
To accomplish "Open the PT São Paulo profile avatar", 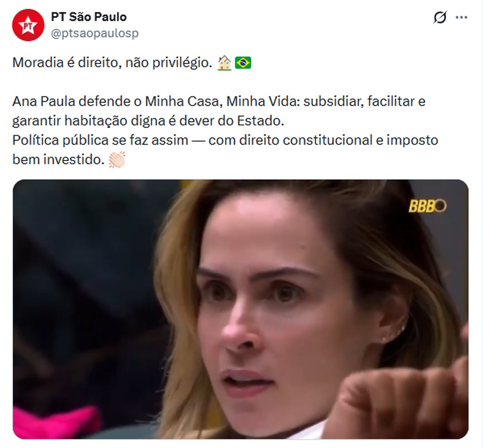I will [x=28, y=25].
